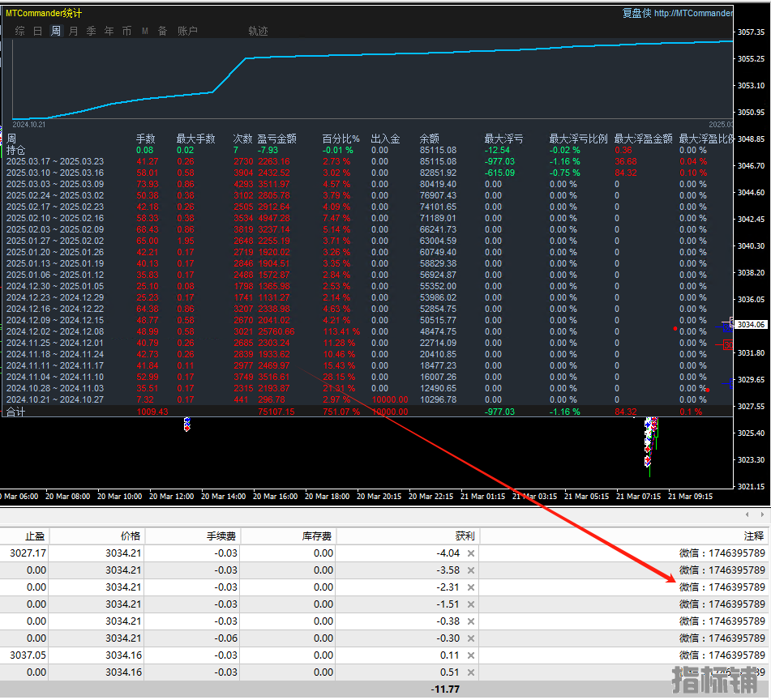Click the 113.41 % percentage cell
This screenshot has width=771, height=700.
click(x=341, y=331)
